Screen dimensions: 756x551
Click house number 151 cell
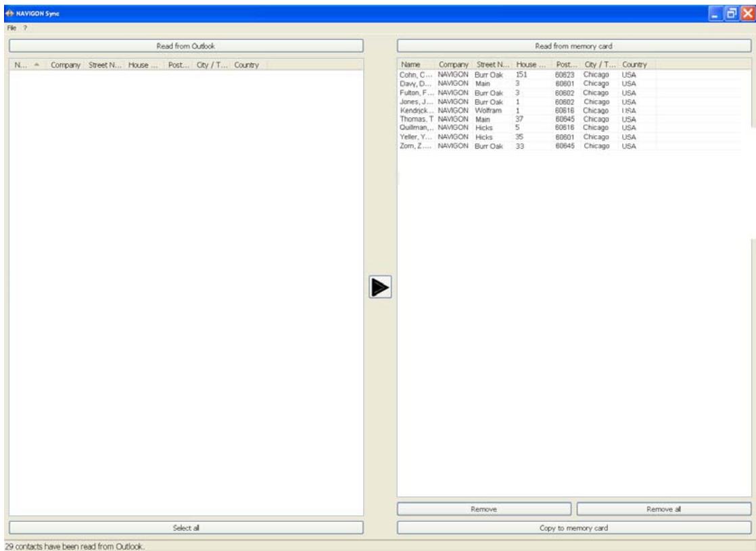(521, 75)
